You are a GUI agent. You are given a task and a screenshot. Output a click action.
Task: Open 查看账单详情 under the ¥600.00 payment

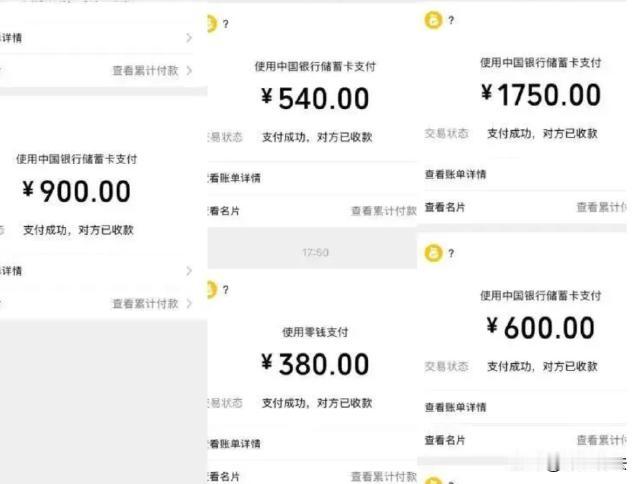[x=456, y=407]
